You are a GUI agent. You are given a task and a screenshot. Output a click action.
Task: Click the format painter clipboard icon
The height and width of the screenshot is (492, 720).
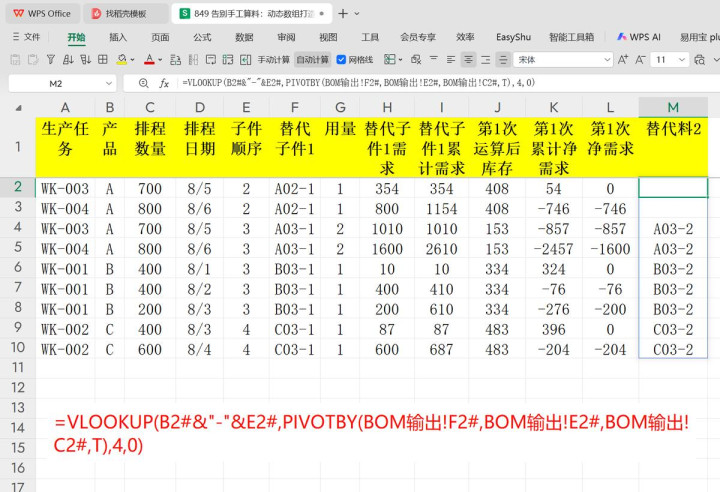[x=33, y=60]
